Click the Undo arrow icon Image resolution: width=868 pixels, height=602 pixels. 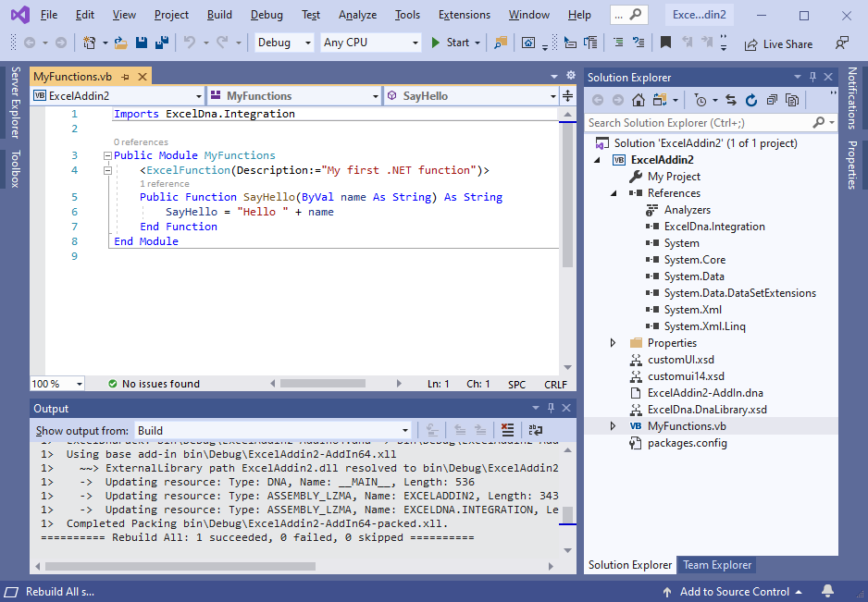190,43
